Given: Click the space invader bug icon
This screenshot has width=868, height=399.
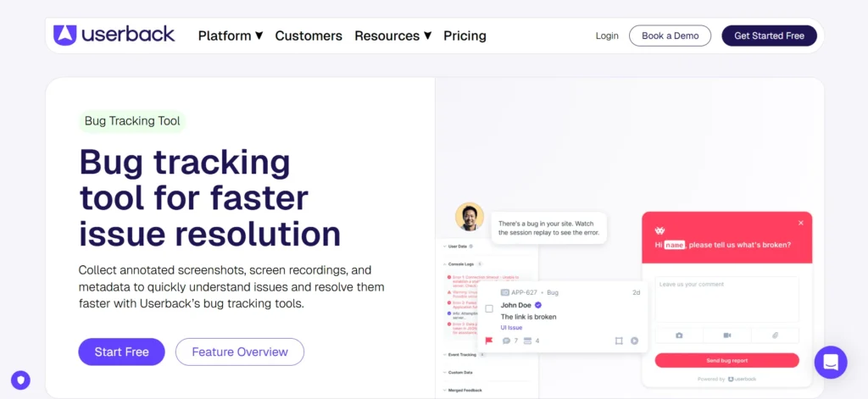Looking at the screenshot, I should pyautogui.click(x=659, y=230).
